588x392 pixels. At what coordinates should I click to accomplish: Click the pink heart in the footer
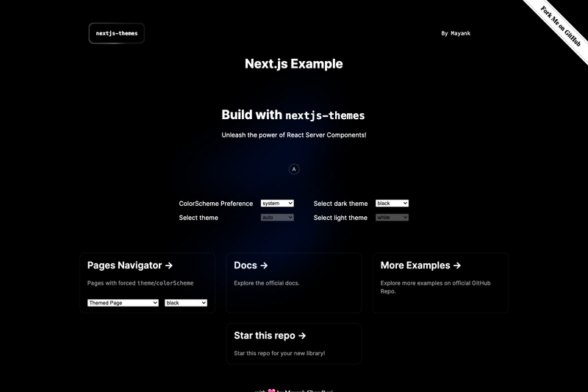click(271, 391)
